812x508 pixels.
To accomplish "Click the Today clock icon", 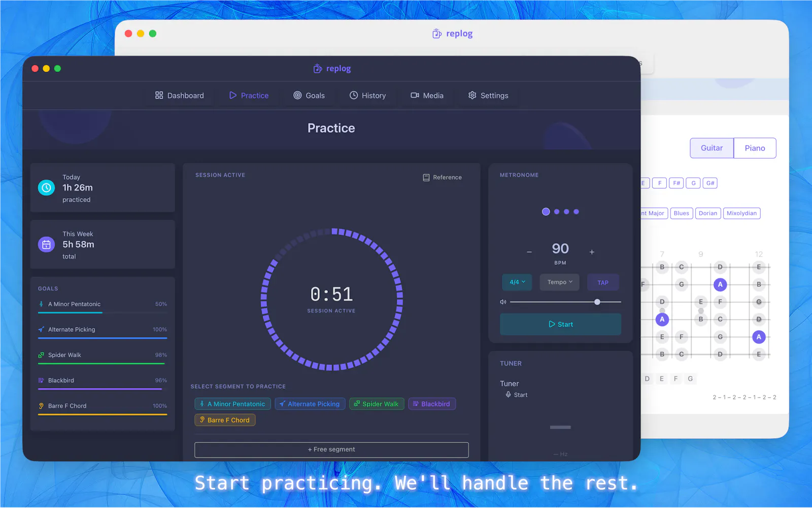I will 46,188.
